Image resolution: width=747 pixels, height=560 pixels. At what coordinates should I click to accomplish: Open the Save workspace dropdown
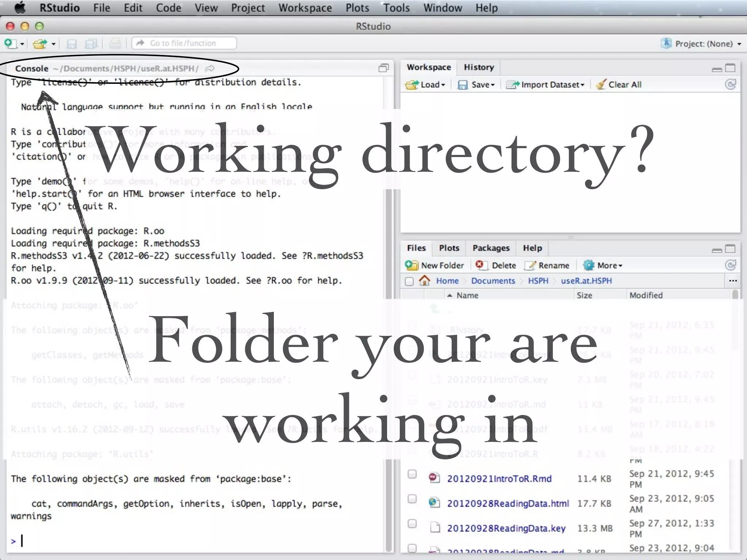pyautogui.click(x=476, y=85)
